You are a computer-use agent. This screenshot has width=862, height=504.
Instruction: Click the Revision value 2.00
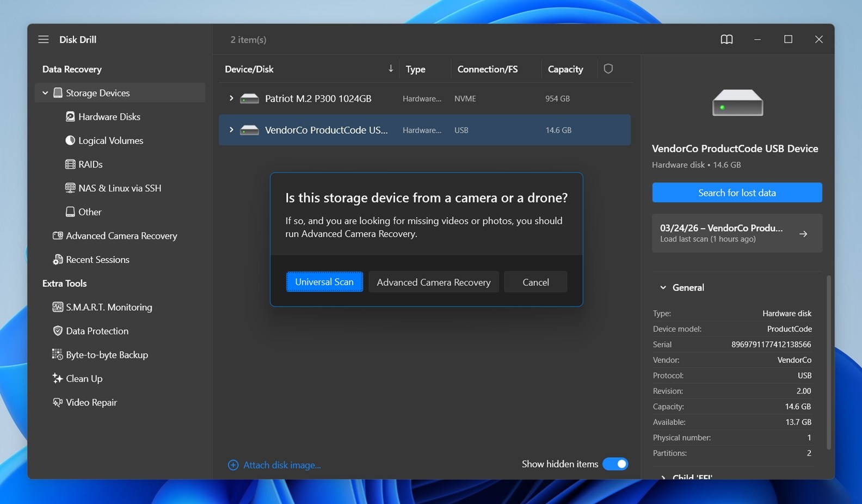[x=804, y=391]
